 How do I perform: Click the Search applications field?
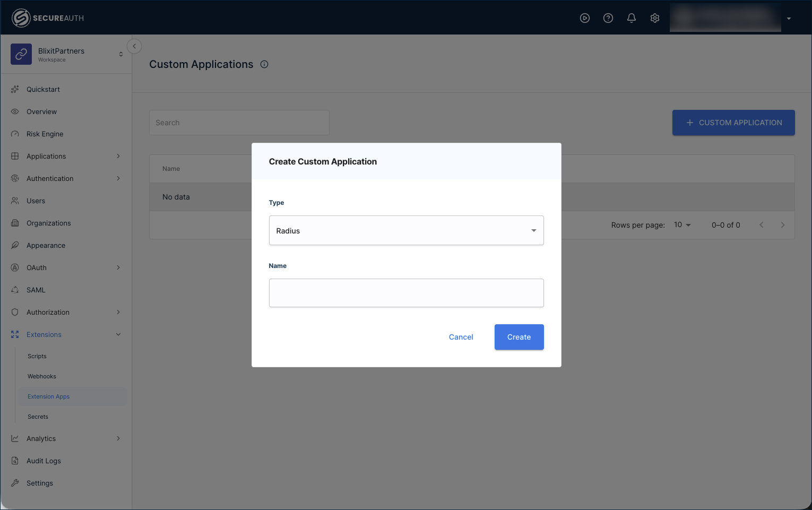(239, 123)
